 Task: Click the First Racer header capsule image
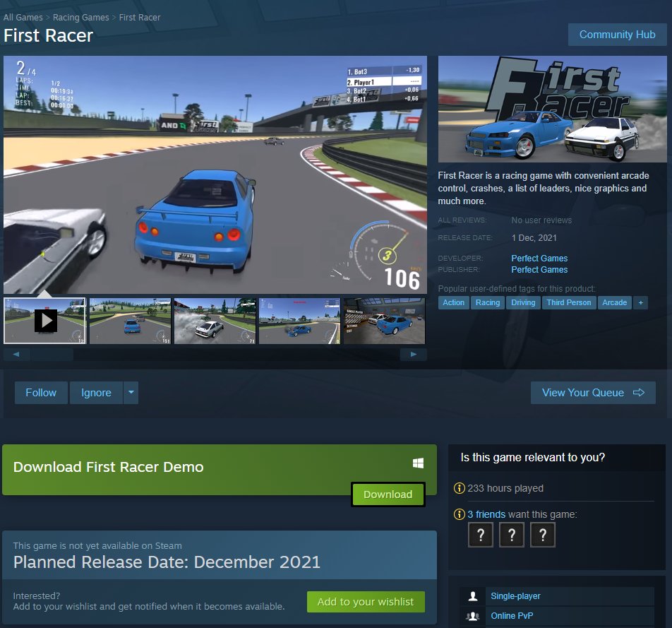pyautogui.click(x=553, y=109)
